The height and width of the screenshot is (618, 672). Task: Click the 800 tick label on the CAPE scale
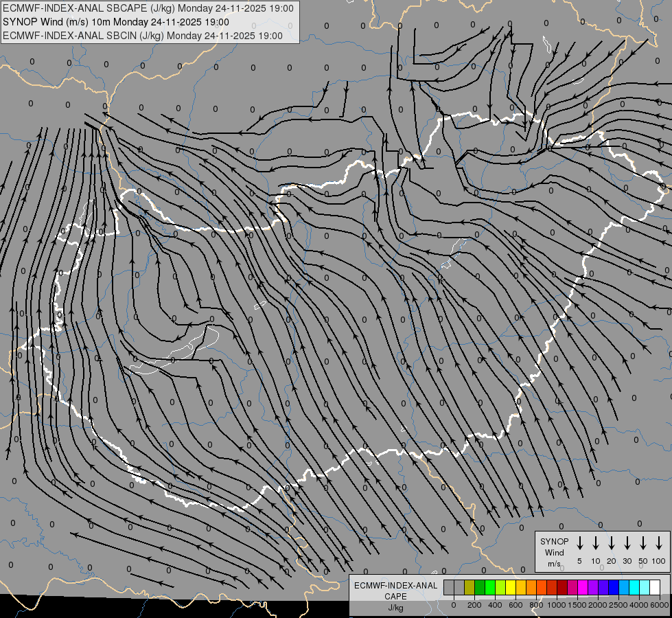click(536, 605)
